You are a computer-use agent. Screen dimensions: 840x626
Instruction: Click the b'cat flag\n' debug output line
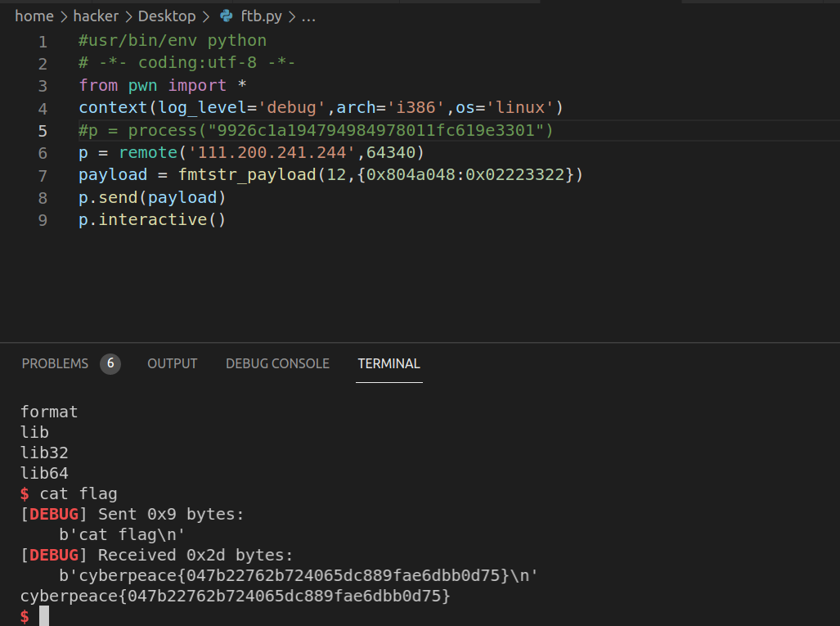(x=122, y=534)
